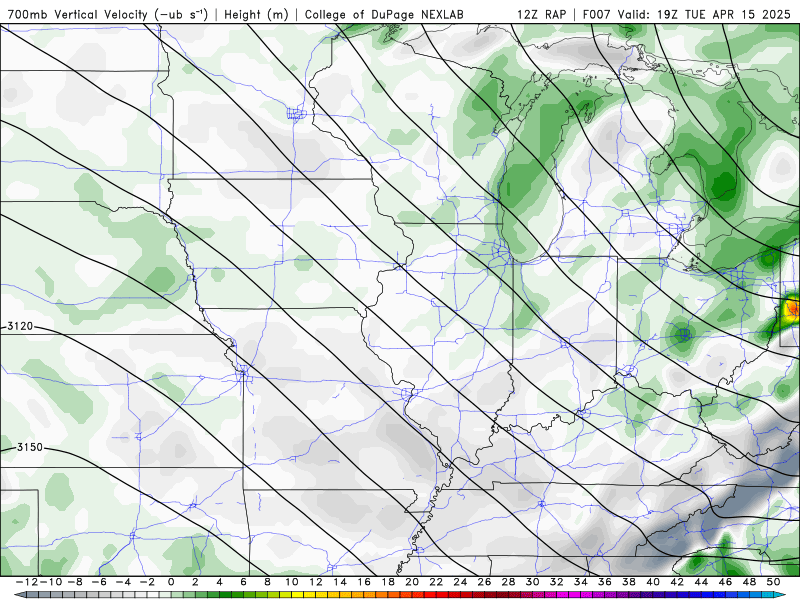This screenshot has width=800, height=600.
Task: Click the 38 value on the color scale
Action: [x=629, y=582]
